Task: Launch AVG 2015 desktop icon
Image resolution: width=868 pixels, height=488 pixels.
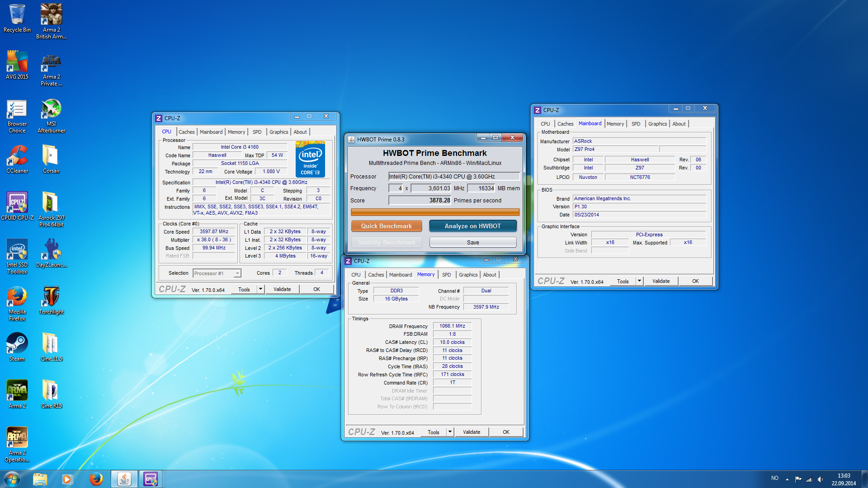Action: click(x=17, y=65)
